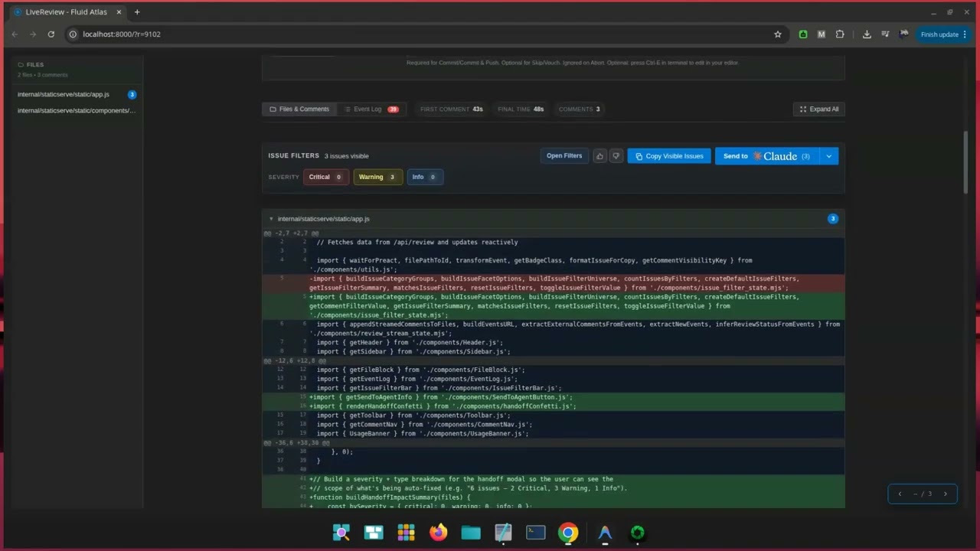Image resolution: width=980 pixels, height=551 pixels.
Task: Click the thumbs up feedback icon
Action: point(599,156)
